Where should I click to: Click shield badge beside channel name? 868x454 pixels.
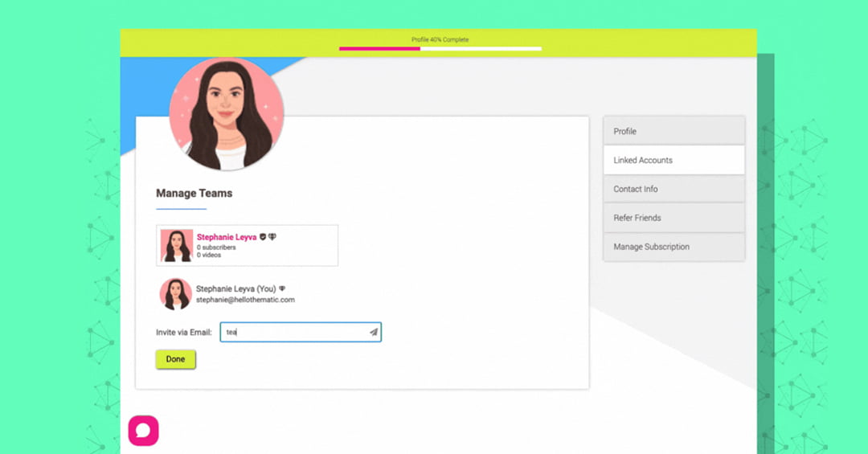click(263, 237)
